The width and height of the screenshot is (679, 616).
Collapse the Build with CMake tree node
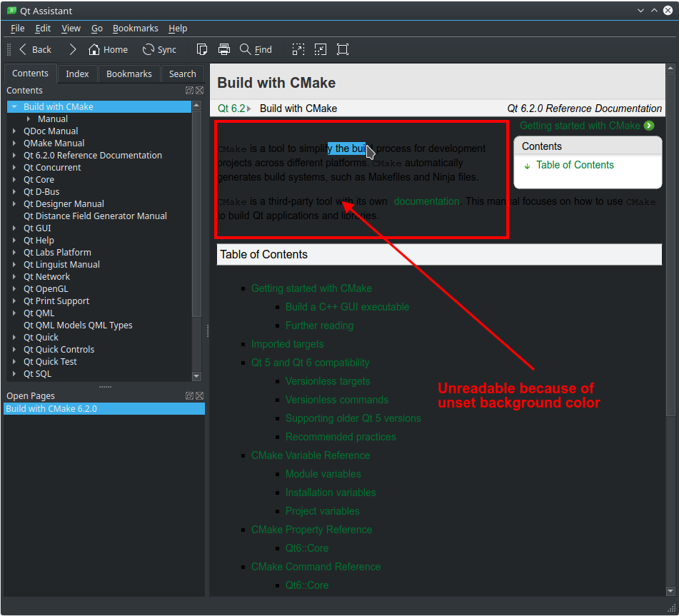[14, 106]
